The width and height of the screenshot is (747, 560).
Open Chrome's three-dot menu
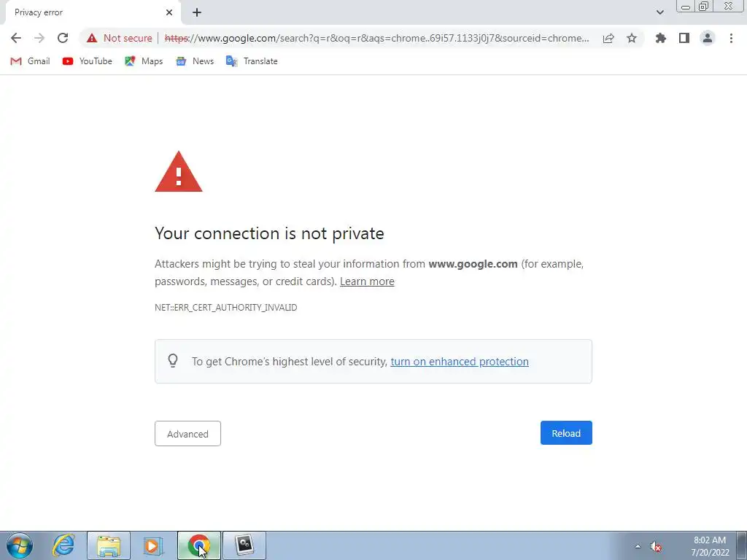[x=731, y=38]
